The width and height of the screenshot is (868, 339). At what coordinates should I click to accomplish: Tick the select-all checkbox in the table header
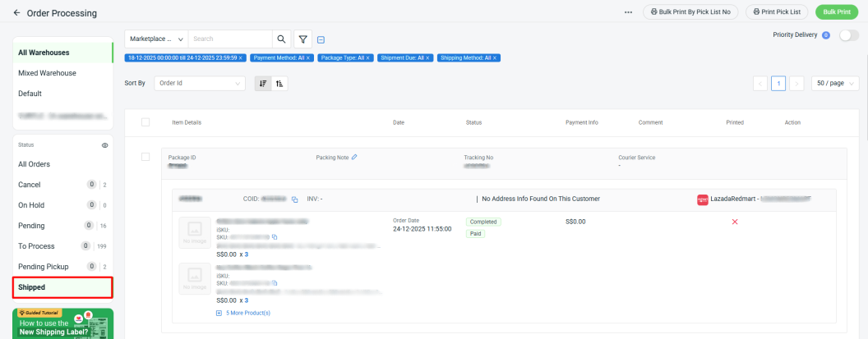(x=145, y=122)
